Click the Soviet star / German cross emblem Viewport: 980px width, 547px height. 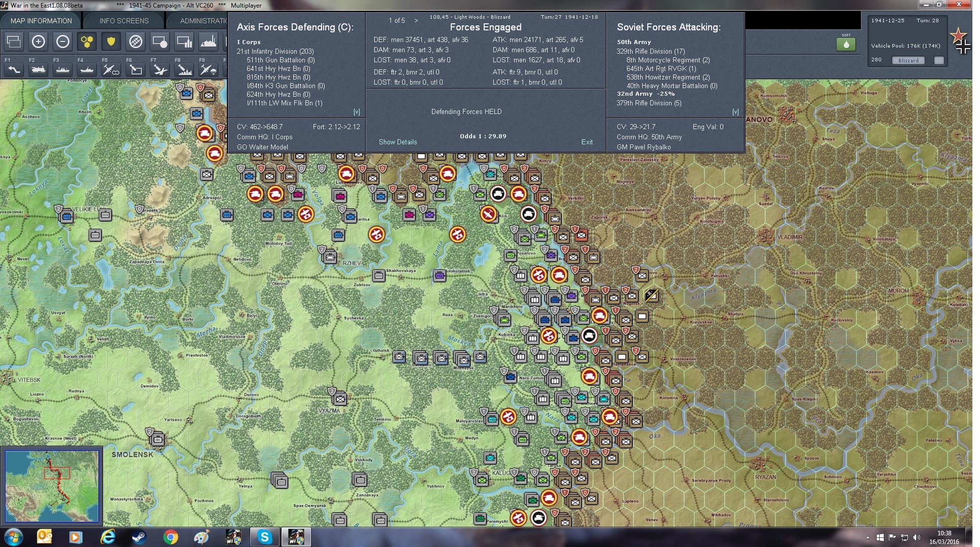960,41
